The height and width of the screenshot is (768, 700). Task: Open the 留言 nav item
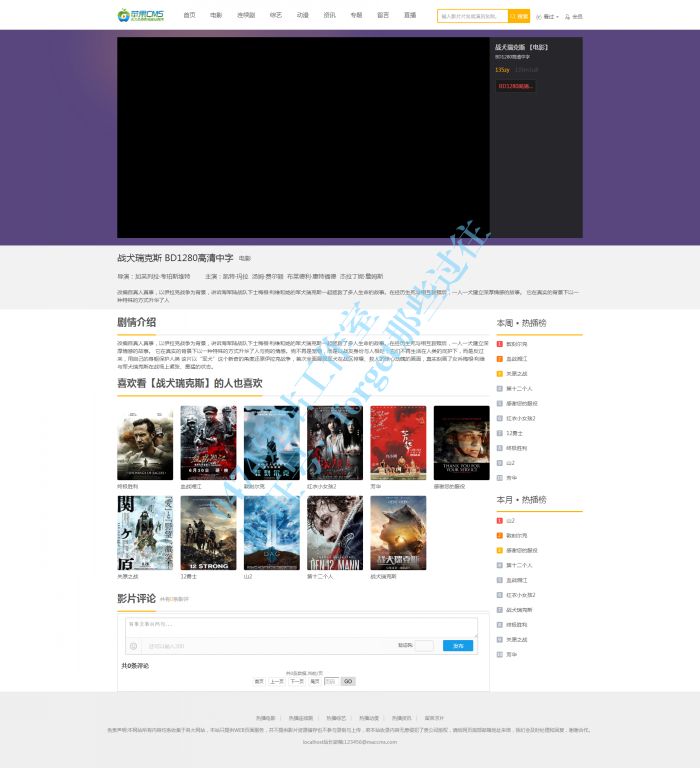click(x=383, y=15)
